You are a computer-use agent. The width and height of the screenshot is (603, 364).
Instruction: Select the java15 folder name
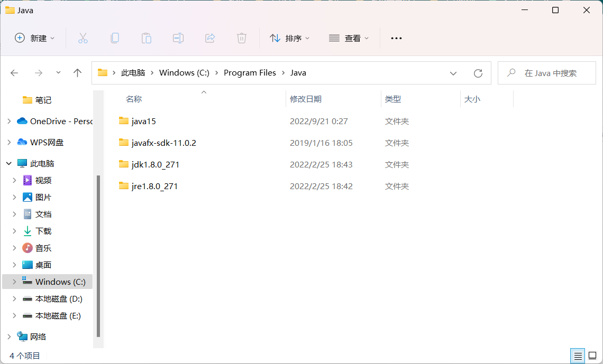pyautogui.click(x=143, y=122)
